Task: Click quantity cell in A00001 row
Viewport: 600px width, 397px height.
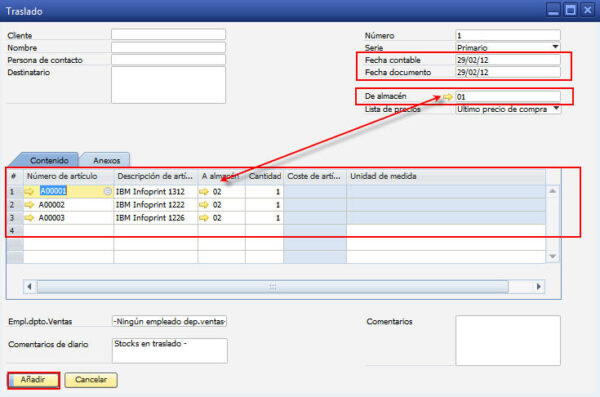Action: (x=264, y=191)
